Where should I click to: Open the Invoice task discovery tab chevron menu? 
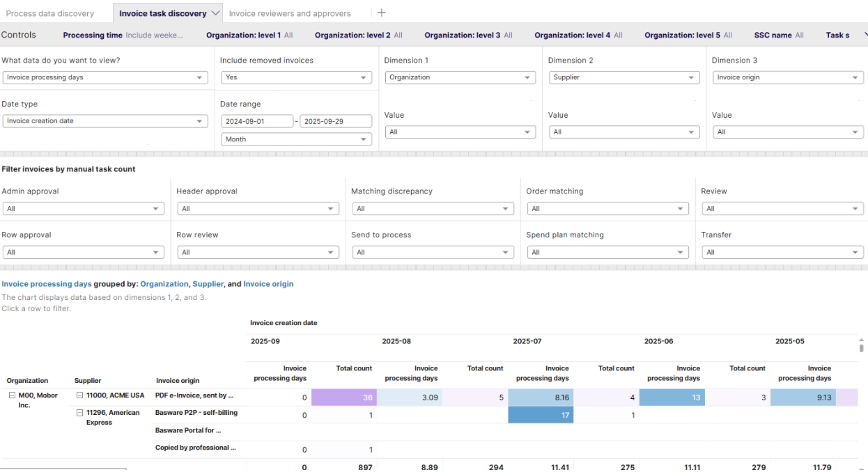(216, 13)
